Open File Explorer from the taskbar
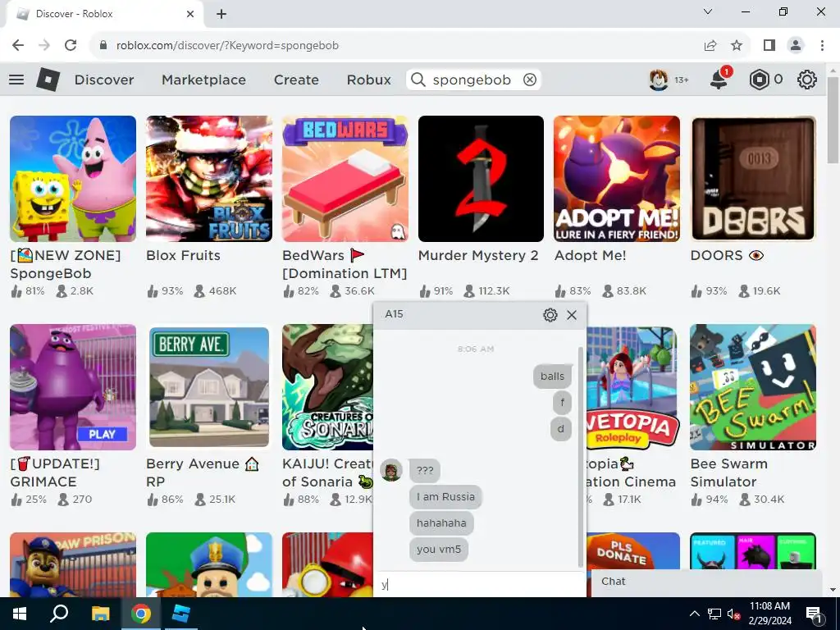 click(x=100, y=614)
